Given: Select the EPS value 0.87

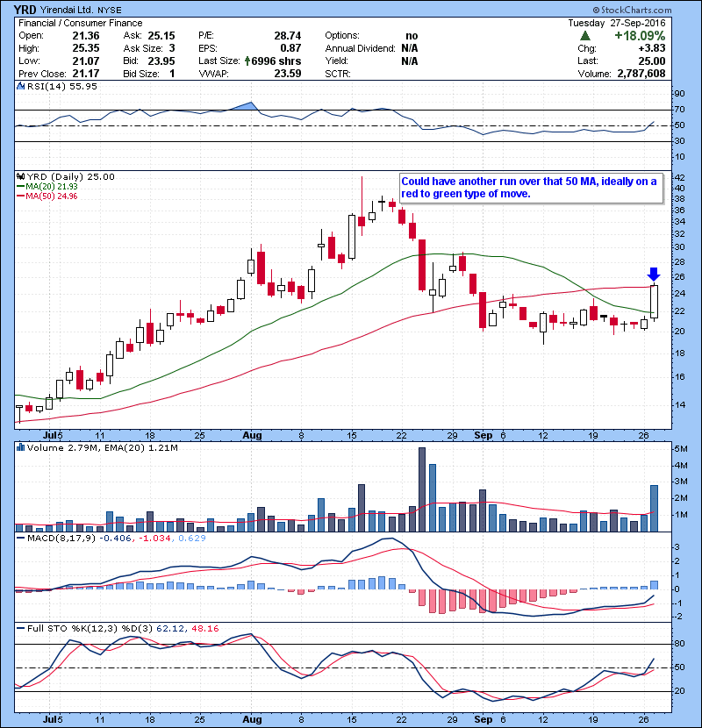Looking at the screenshot, I should tap(290, 48).
